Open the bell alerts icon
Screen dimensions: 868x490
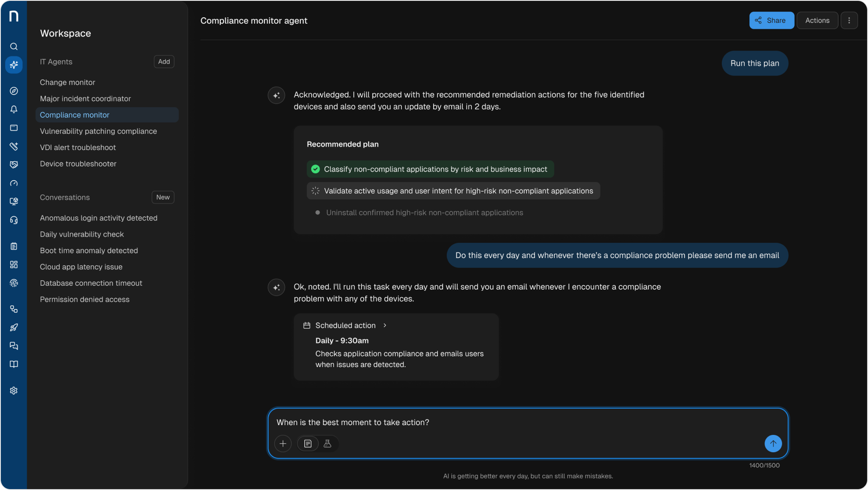coord(14,109)
